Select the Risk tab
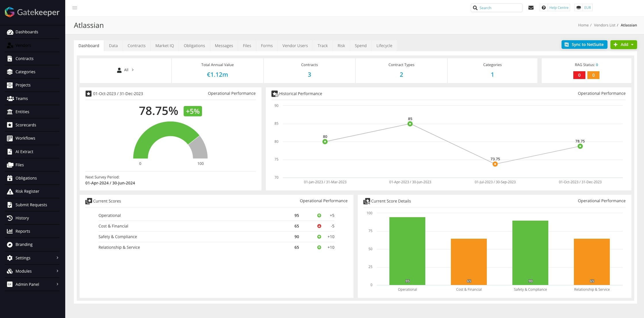644x318 pixels. click(x=341, y=46)
